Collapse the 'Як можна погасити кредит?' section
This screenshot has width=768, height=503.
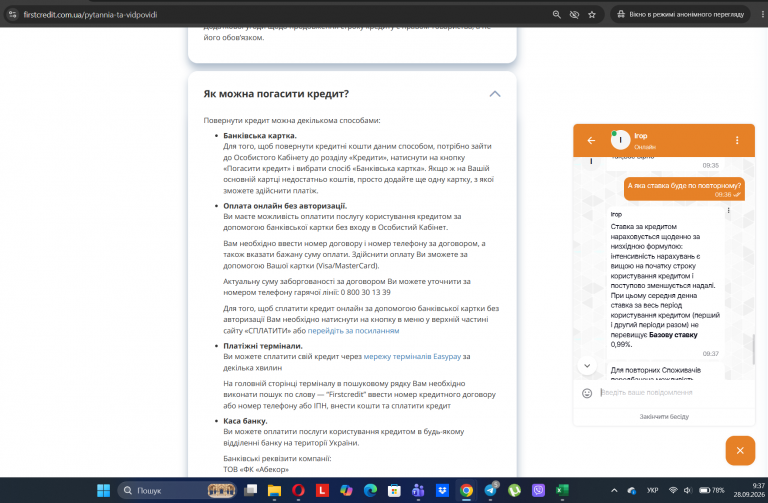point(495,94)
